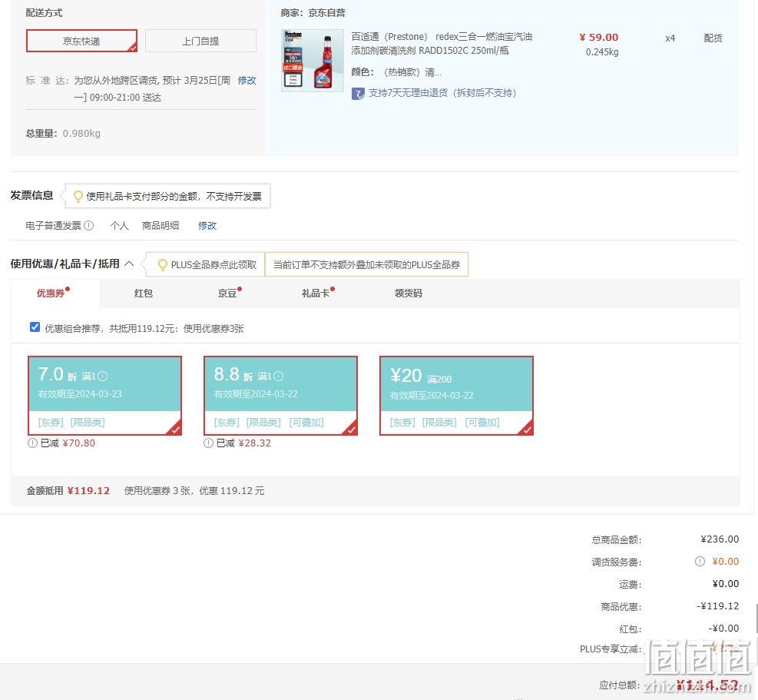The height and width of the screenshot is (700, 758).
Task: Click info icon beside 已减 ¥70.80
Action: tap(32, 443)
